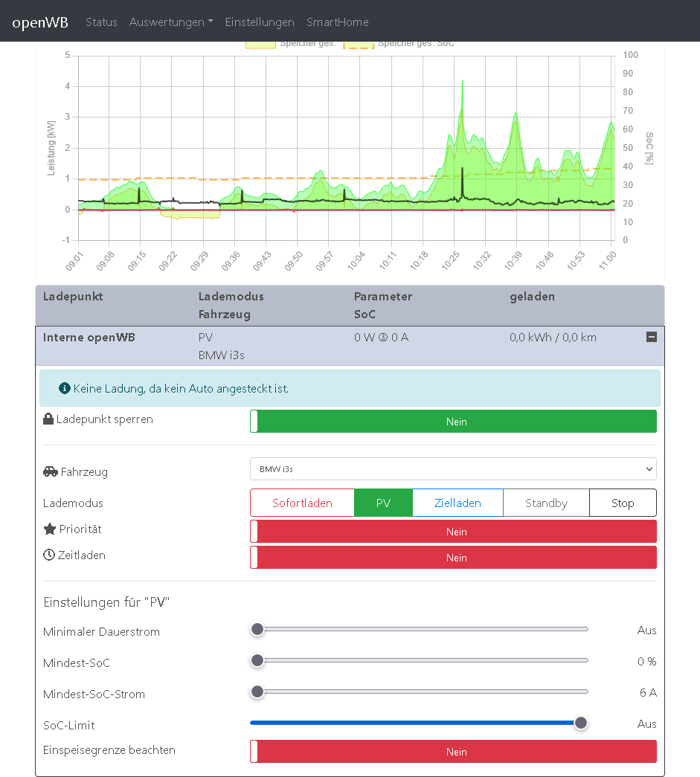Viewport: 700px width, 777px height.
Task: Click the car icon next to Fahrzeug
Action: tap(51, 471)
